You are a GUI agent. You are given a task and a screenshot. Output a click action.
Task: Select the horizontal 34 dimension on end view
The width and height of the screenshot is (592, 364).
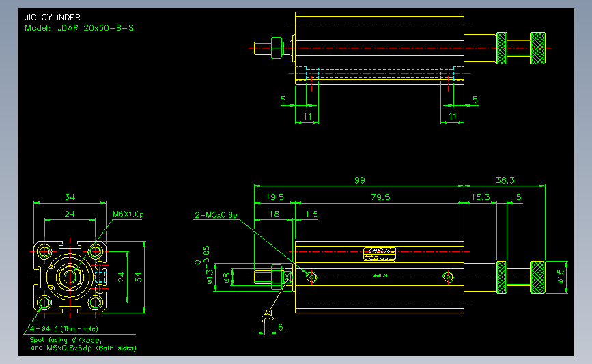click(70, 197)
